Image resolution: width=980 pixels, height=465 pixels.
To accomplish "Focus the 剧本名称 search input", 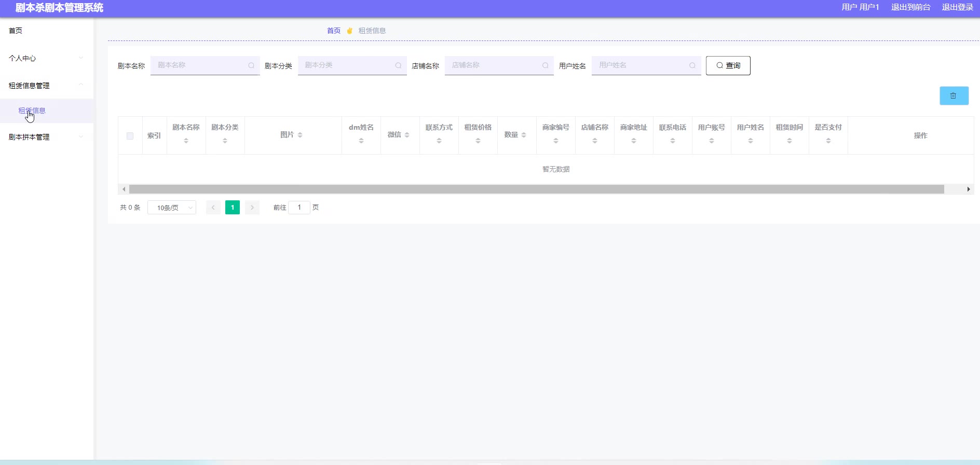I will point(205,65).
